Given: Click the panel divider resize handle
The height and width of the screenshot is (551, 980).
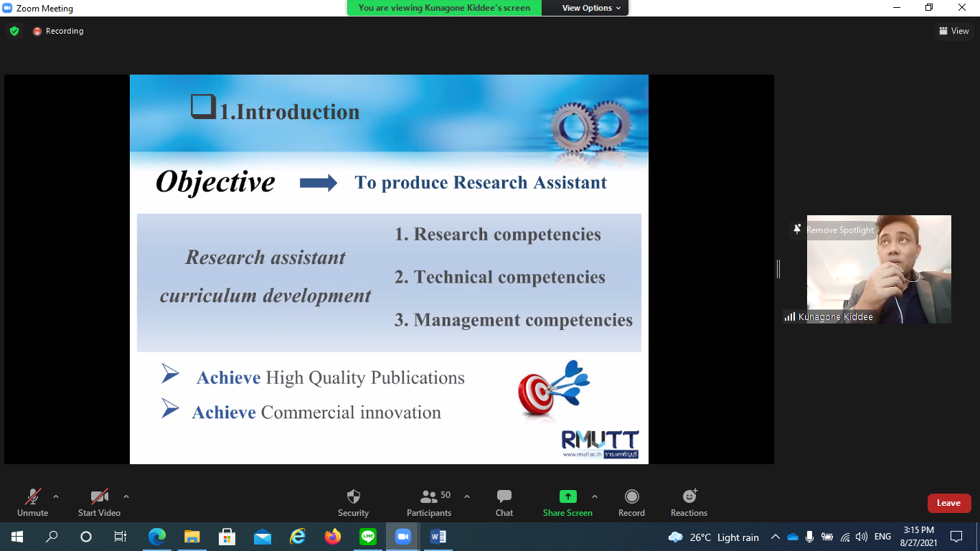Looking at the screenshot, I should point(778,269).
